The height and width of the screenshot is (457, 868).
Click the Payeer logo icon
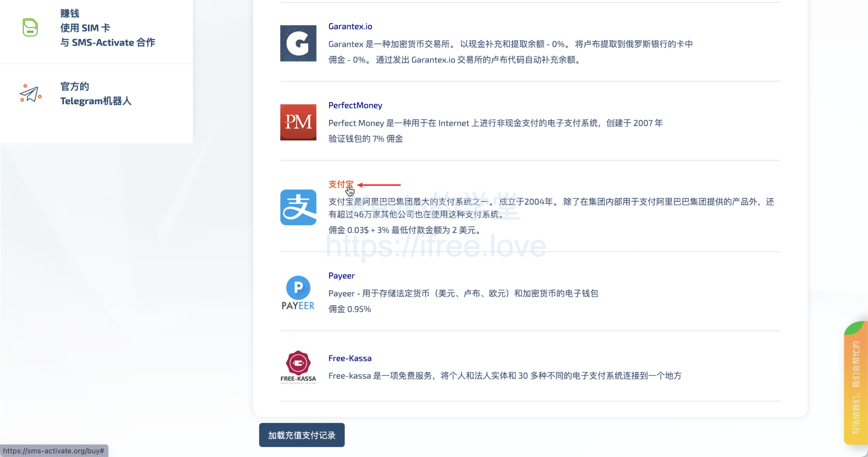[298, 293]
